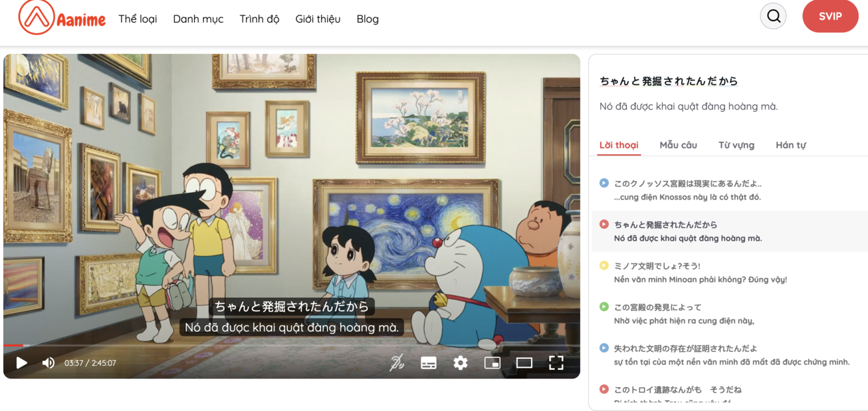Open the video player settings gear

point(461,363)
